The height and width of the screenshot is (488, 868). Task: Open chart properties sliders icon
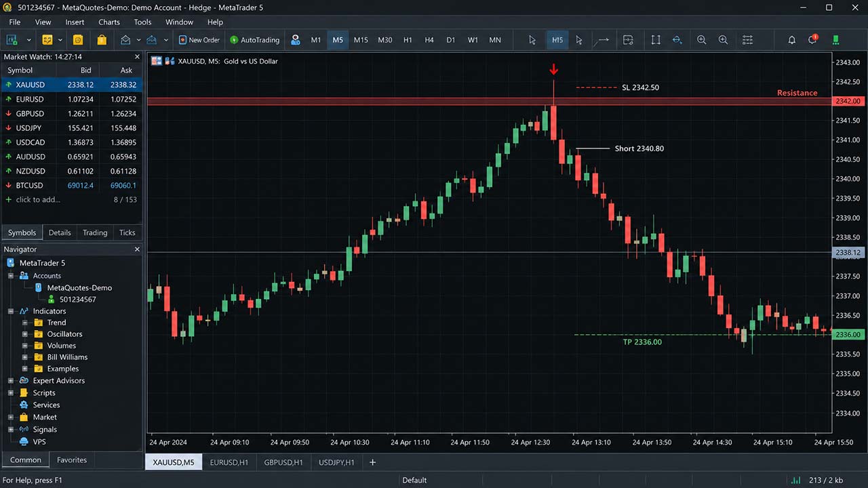pyautogui.click(x=747, y=40)
